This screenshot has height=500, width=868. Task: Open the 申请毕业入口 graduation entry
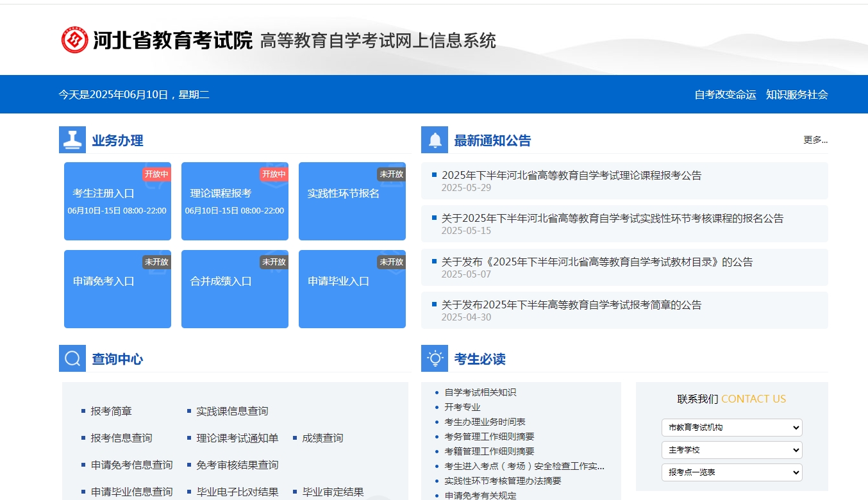point(352,288)
